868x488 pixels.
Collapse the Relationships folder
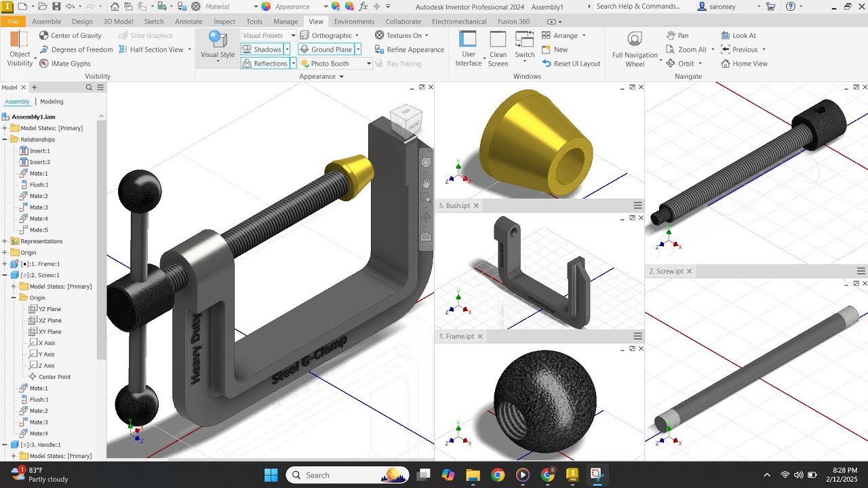pos(5,140)
